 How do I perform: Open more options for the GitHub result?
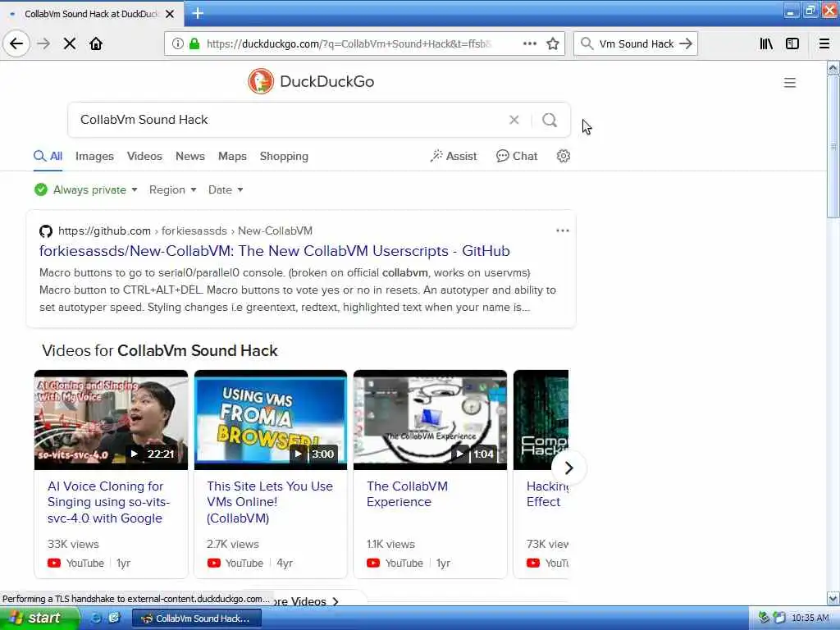(x=563, y=231)
